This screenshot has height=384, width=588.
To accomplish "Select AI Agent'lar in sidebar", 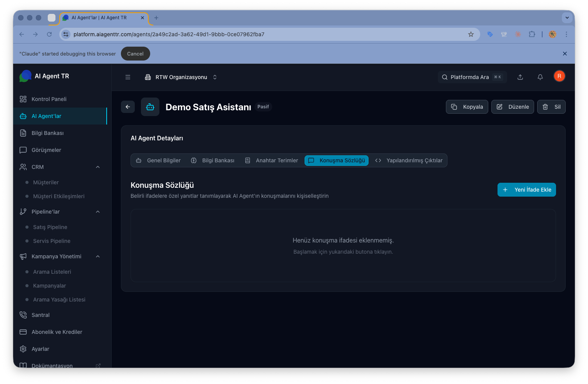I will pyautogui.click(x=60, y=116).
